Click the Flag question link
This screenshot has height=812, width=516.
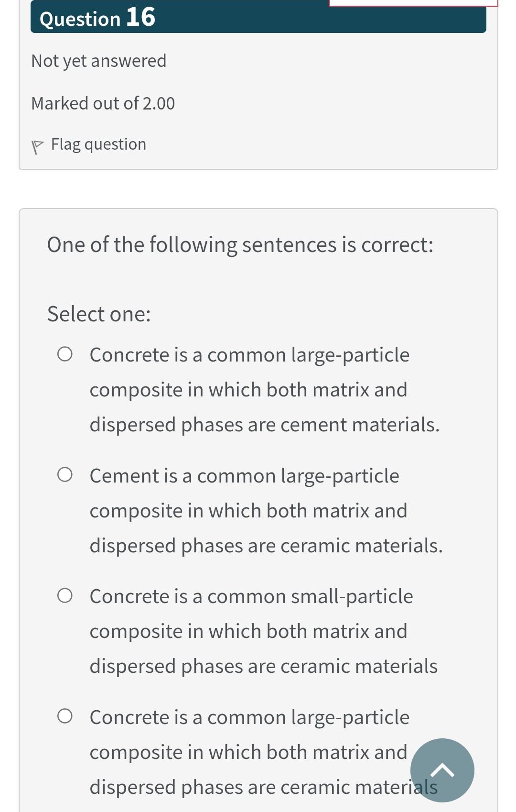coord(98,144)
